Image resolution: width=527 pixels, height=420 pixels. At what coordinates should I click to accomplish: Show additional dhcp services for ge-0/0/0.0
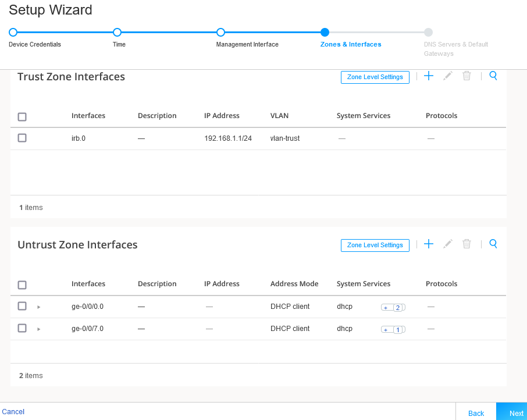pyautogui.click(x=393, y=307)
